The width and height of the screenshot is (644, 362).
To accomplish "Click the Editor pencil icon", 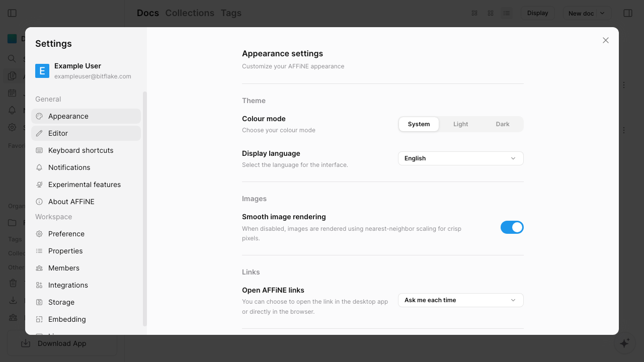I will 39,133.
